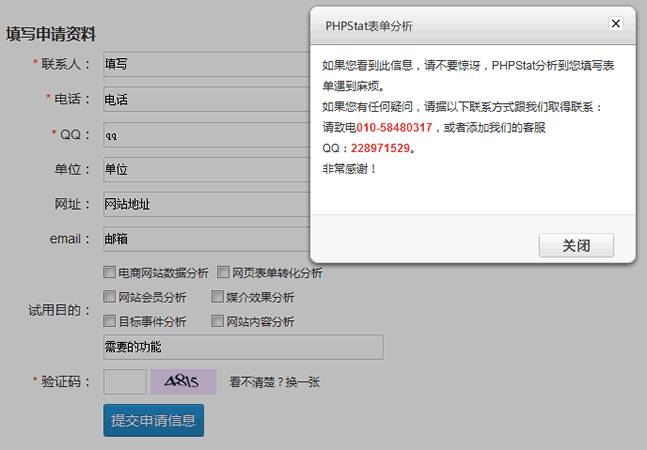
Task: Check the 电商网站数据分析 checkbox
Action: coord(109,272)
